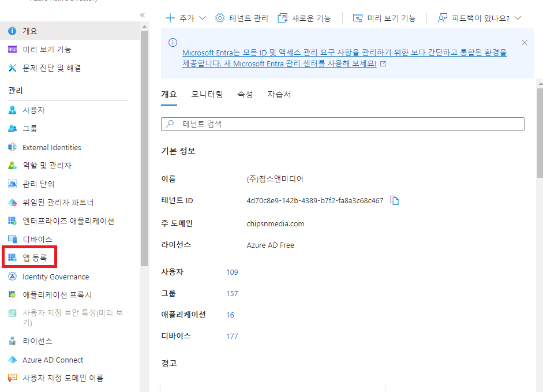Click 테넌트 관리 gear button
Viewport: 543px width, 392px height.
tap(242, 18)
